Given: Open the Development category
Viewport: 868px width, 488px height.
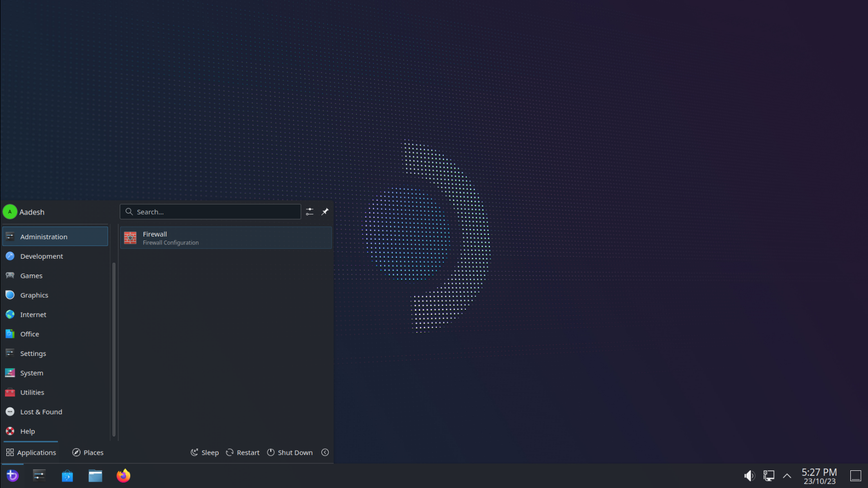Looking at the screenshot, I should (41, 256).
